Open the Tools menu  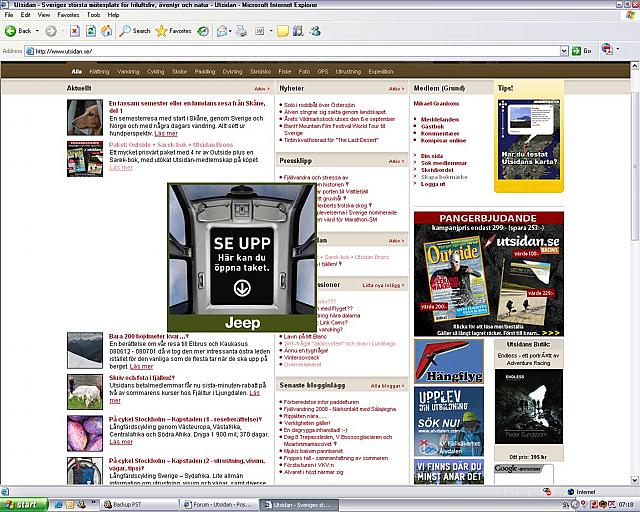[x=93, y=15]
